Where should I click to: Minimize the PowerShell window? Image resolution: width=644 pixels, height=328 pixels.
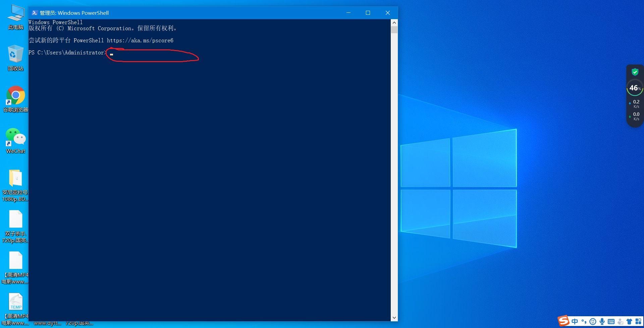348,13
